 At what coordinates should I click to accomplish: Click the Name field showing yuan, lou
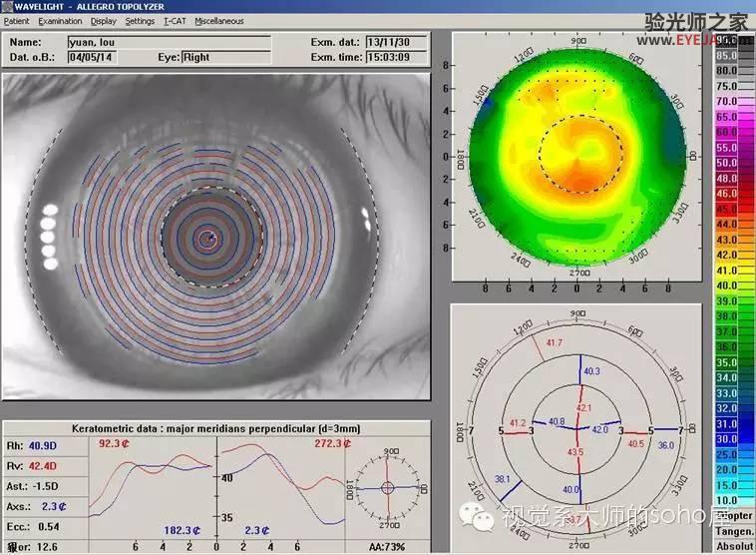tap(170, 43)
